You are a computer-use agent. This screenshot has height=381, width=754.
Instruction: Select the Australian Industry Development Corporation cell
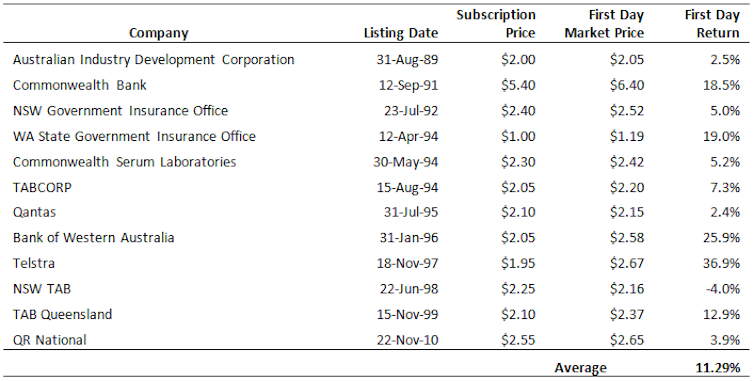pos(153,60)
